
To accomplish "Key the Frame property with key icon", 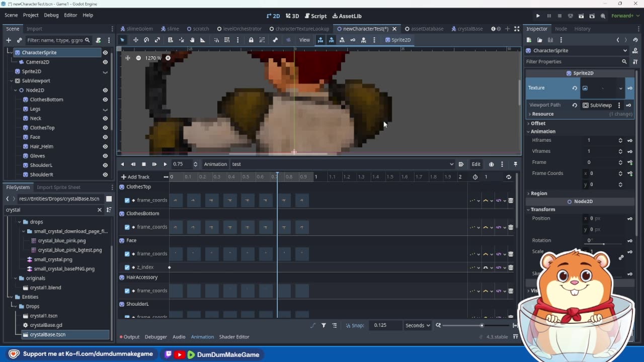I will point(630,162).
